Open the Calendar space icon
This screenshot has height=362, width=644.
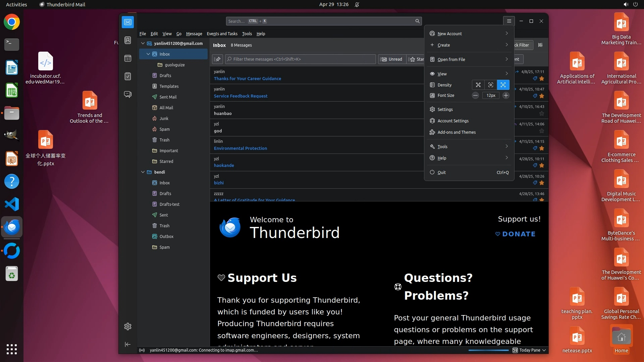[x=128, y=58]
